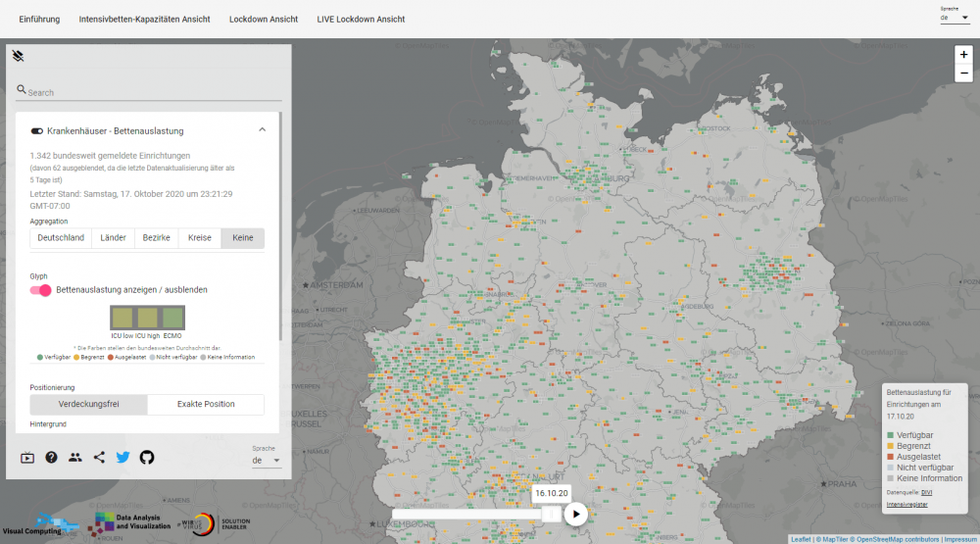980x544 pixels.
Task: Click the help question mark icon
Action: (51, 457)
